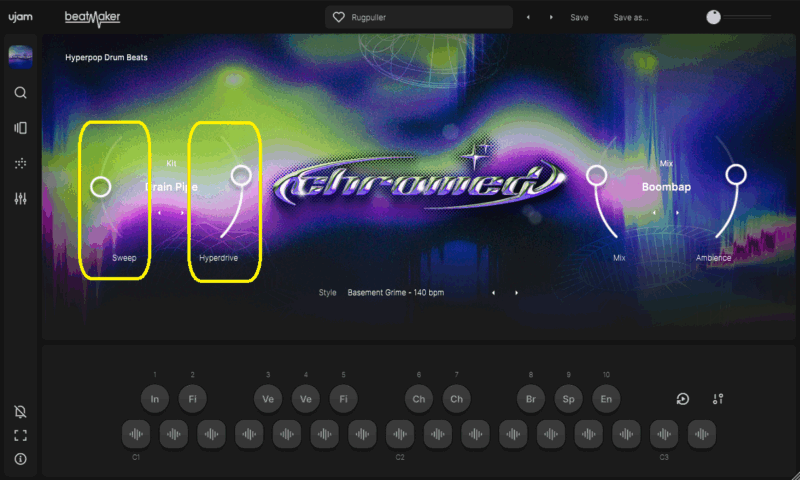The height and width of the screenshot is (480, 800).
Task: Click the Save as... button
Action: point(631,17)
